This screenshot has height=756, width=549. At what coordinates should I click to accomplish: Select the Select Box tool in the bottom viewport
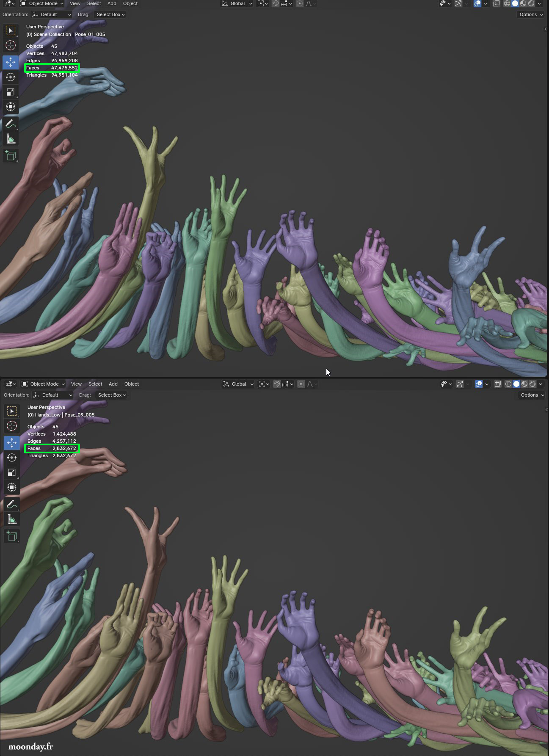(12, 411)
